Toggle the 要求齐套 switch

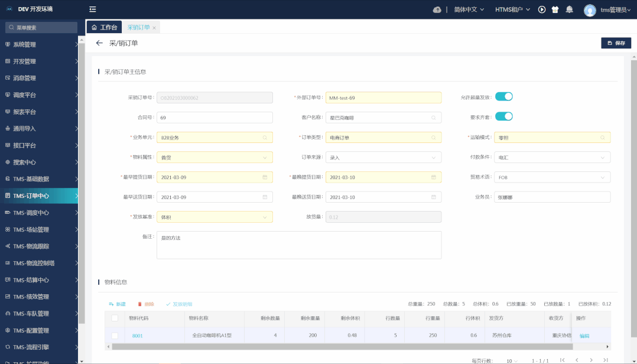[x=503, y=116]
